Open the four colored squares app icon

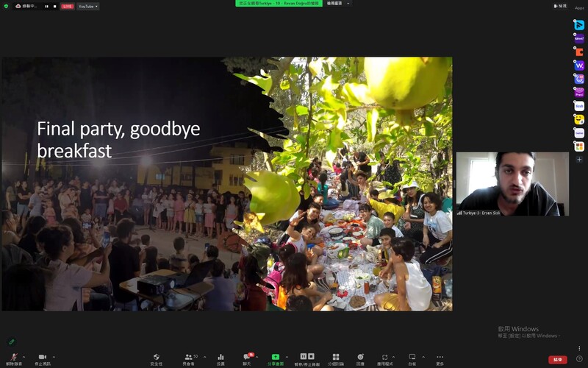click(579, 146)
